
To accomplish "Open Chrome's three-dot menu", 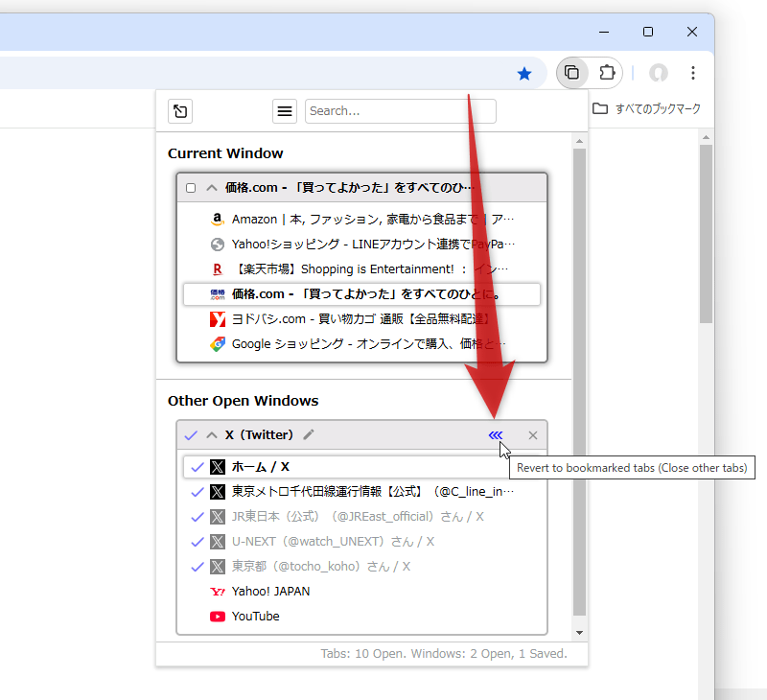I will pyautogui.click(x=692, y=73).
